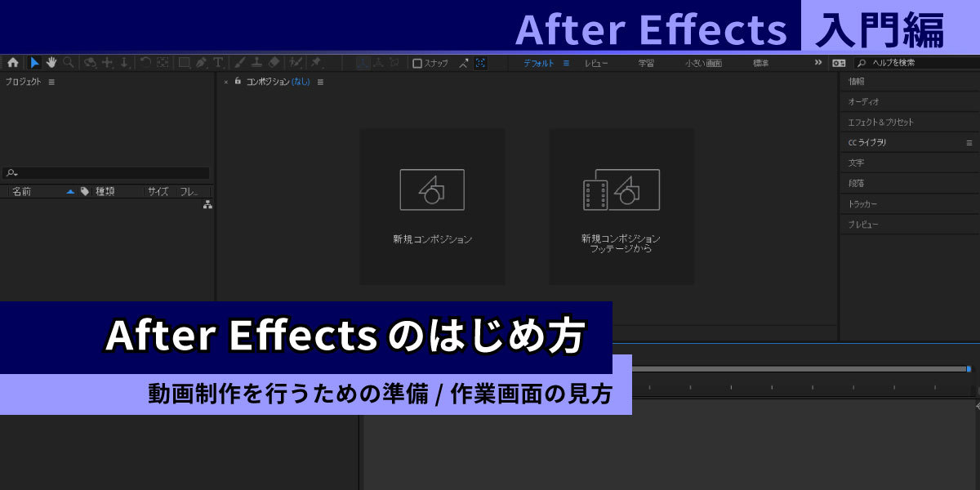980x490 pixels.
Task: Select the Eraser tool
Action: pos(274,62)
